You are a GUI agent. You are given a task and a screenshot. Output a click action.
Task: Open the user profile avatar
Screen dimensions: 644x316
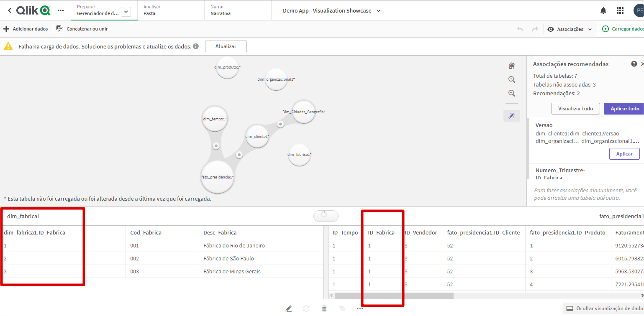click(x=639, y=10)
